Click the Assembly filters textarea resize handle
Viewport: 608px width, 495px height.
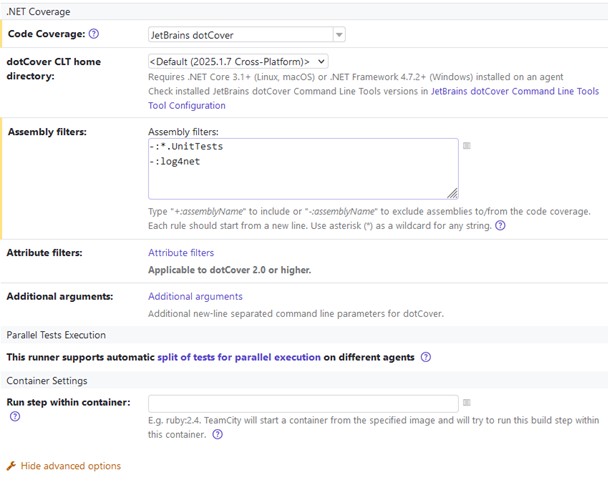453,193
